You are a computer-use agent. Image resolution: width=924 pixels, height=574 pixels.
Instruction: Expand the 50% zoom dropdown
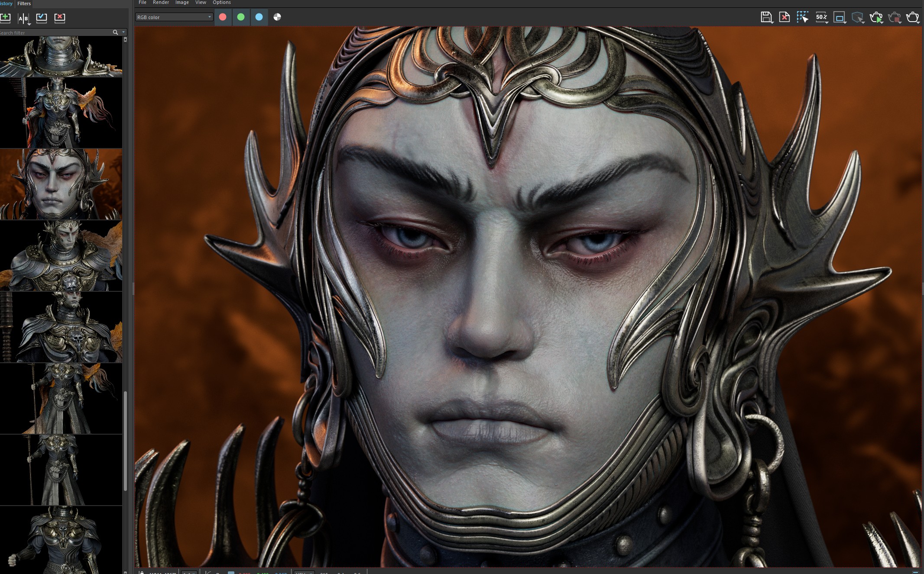821,17
